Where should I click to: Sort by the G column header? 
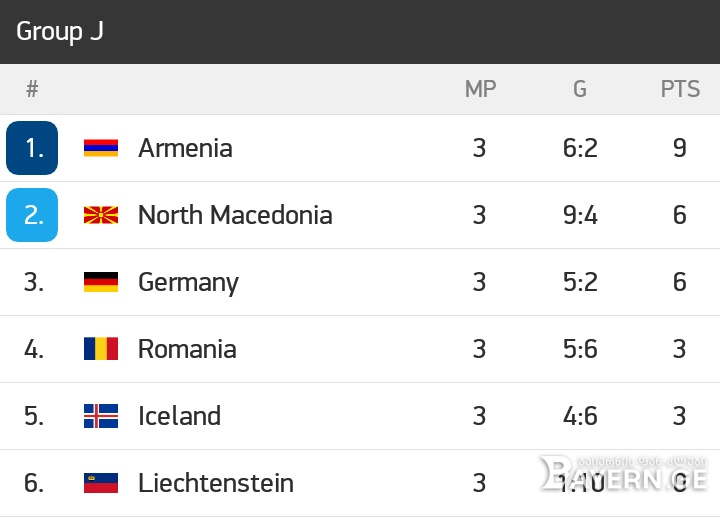tap(580, 89)
